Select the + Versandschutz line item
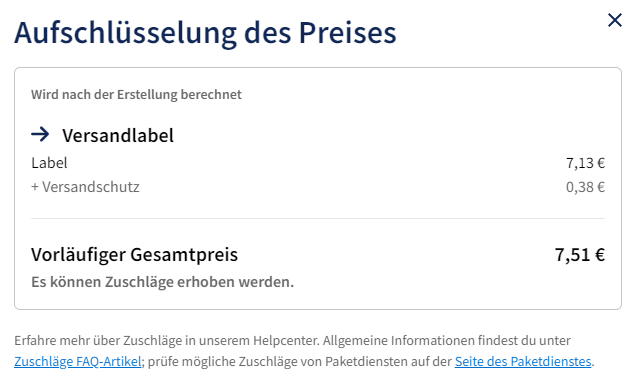The image size is (637, 387). tap(85, 187)
